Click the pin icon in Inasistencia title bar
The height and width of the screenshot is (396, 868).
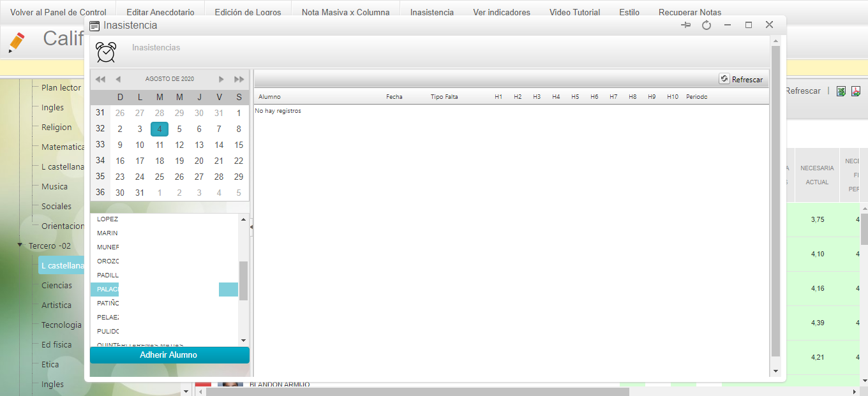click(x=686, y=25)
